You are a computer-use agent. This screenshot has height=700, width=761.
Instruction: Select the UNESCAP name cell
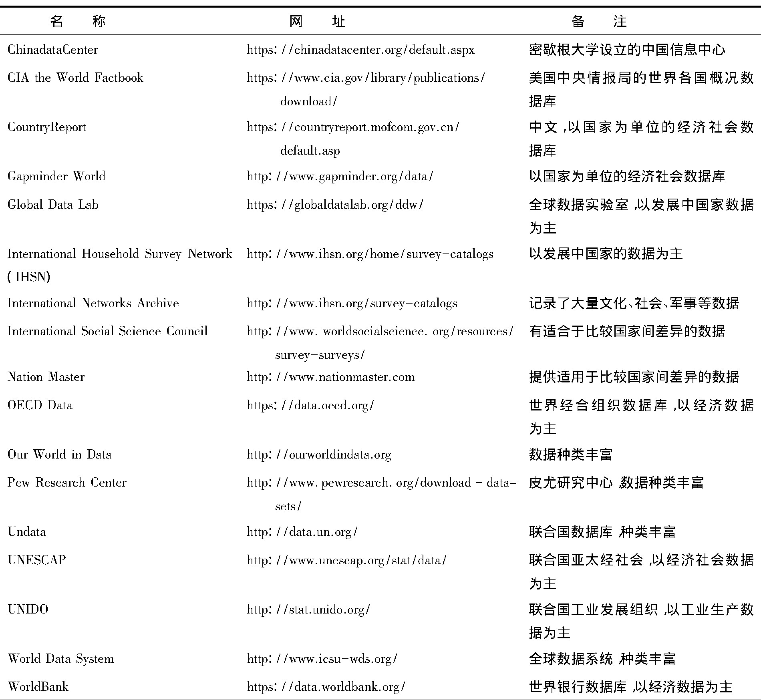click(36, 560)
